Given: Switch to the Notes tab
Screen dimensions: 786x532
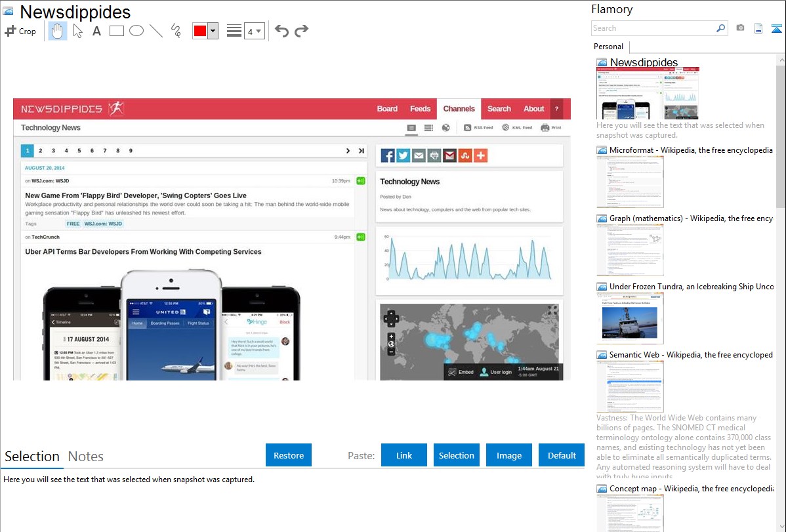Looking at the screenshot, I should pos(86,457).
